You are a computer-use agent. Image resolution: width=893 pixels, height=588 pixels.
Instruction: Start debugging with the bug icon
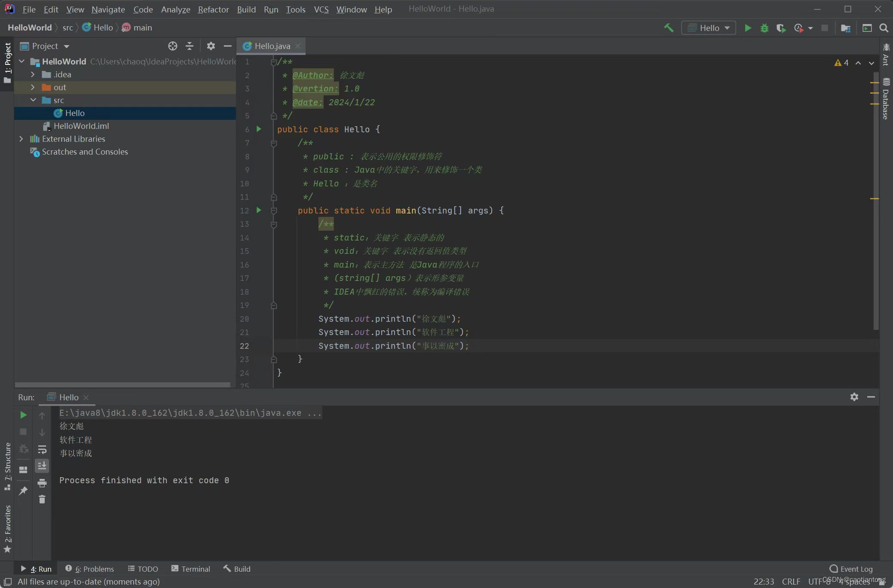pos(765,28)
